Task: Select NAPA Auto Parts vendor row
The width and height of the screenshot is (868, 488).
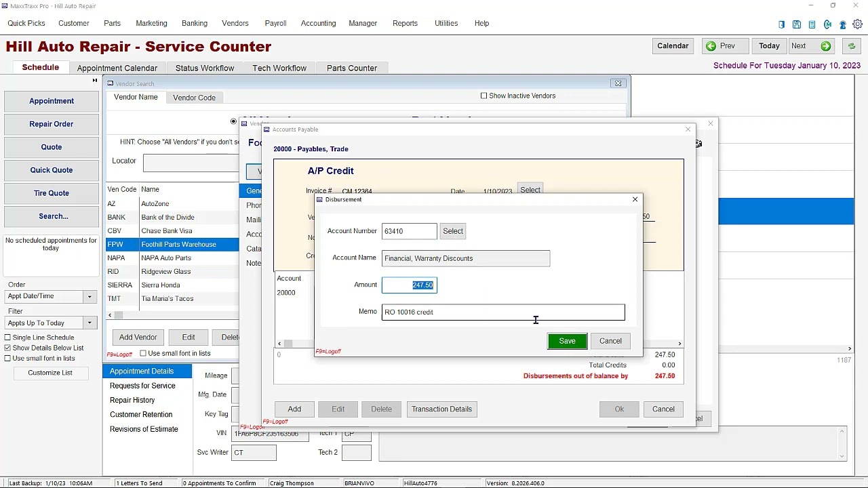Action: pyautogui.click(x=173, y=258)
